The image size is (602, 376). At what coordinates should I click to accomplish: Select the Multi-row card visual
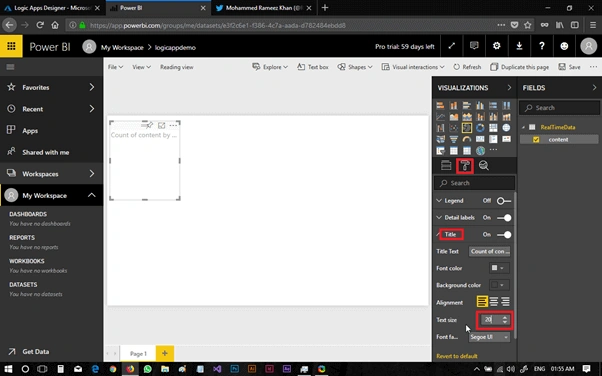click(493, 139)
